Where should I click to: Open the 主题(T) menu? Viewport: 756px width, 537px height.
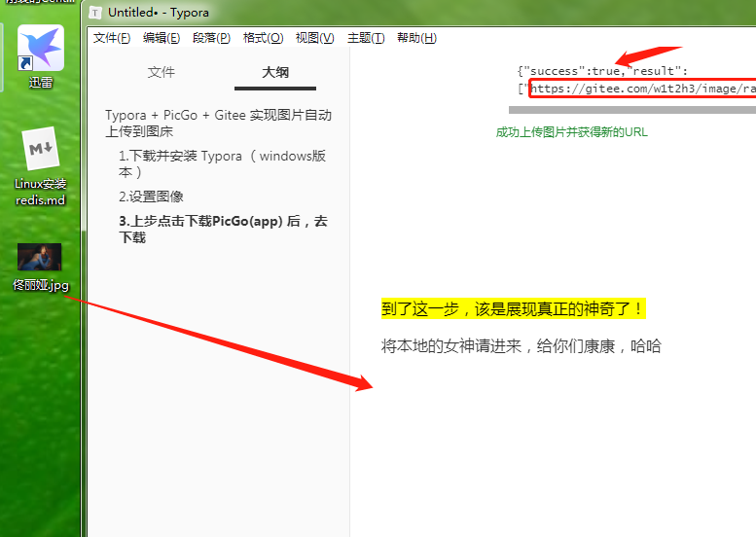point(366,38)
